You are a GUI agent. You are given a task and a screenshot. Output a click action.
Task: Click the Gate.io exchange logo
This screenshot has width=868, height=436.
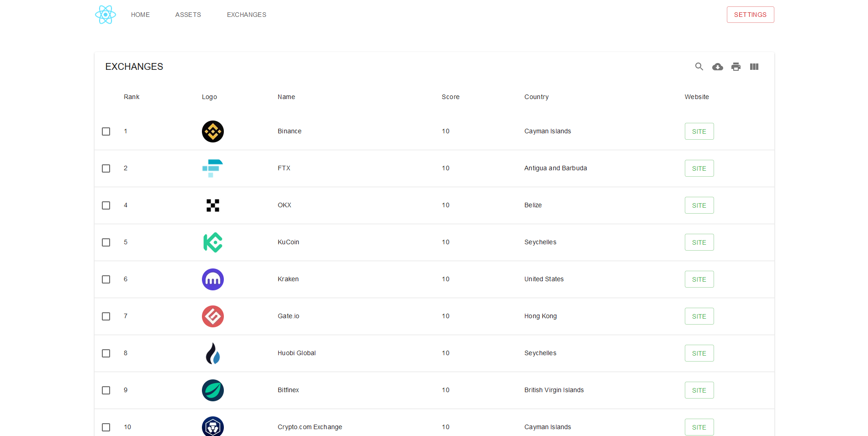click(212, 316)
